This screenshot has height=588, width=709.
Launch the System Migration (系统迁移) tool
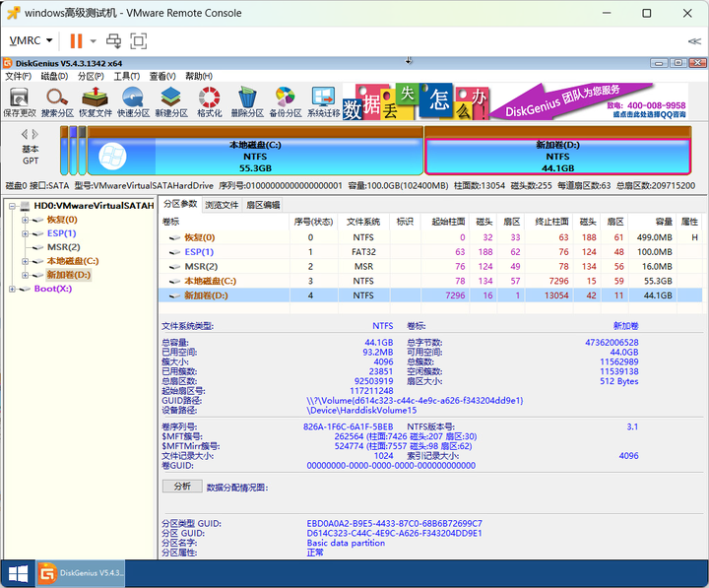[x=323, y=102]
